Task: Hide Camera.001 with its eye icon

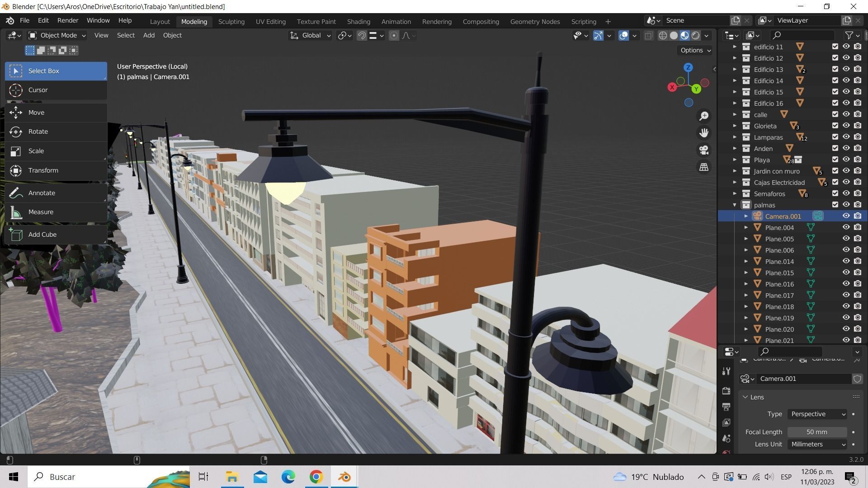Action: 846,216
